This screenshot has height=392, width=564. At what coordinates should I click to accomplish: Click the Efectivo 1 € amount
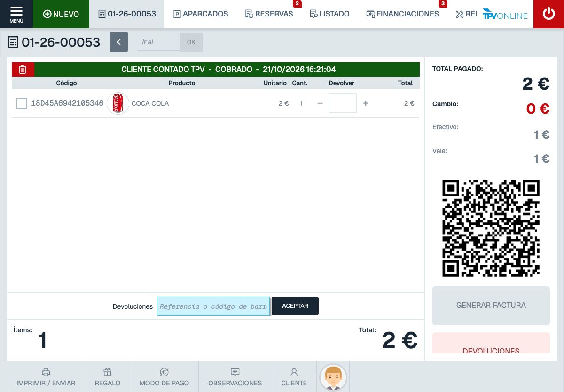[x=541, y=135]
